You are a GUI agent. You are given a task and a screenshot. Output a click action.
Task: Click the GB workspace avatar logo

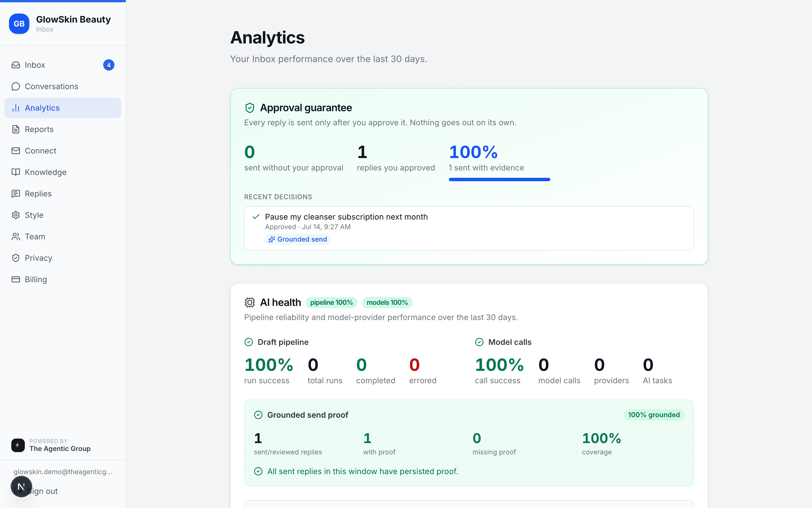(x=19, y=23)
